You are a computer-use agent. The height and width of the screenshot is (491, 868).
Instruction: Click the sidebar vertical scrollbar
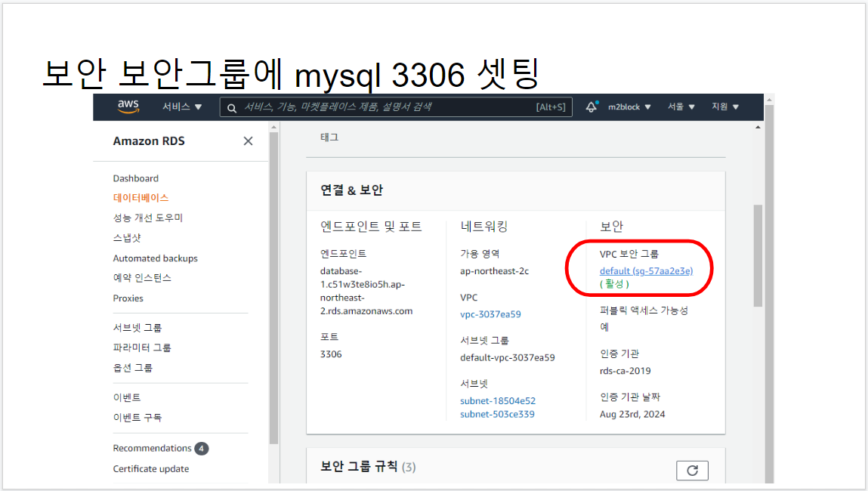point(273,288)
